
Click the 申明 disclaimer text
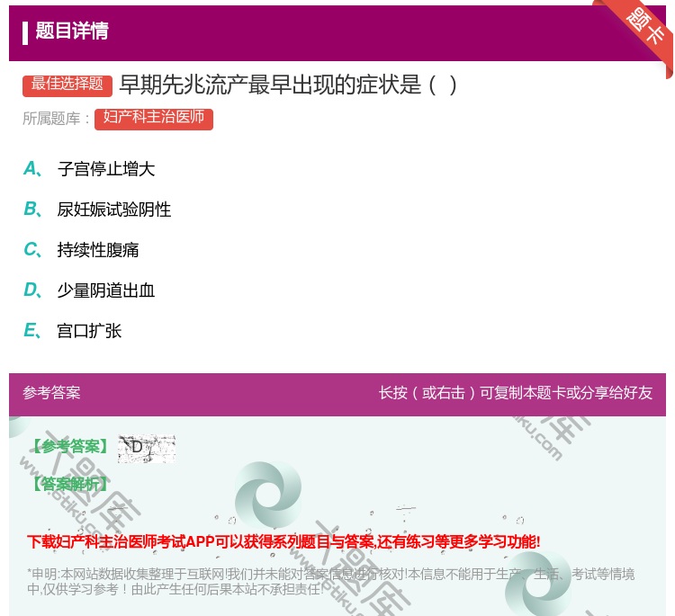(x=330, y=581)
